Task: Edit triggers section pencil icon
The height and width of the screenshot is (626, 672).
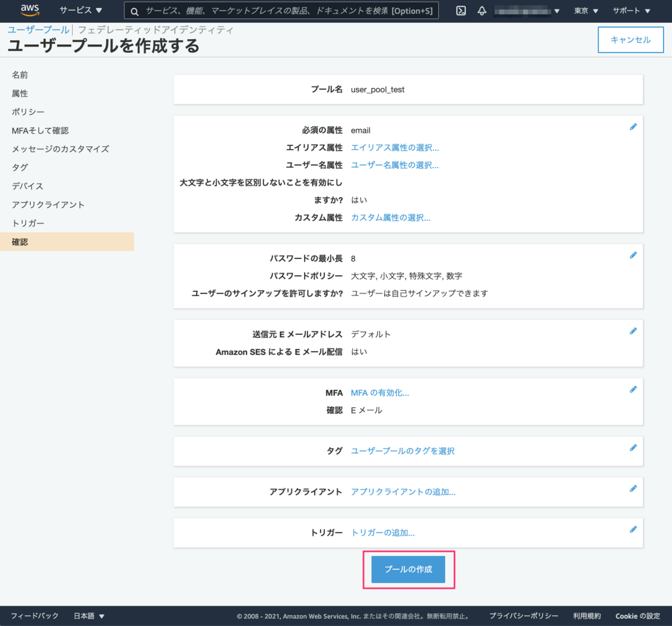Action: [633, 529]
